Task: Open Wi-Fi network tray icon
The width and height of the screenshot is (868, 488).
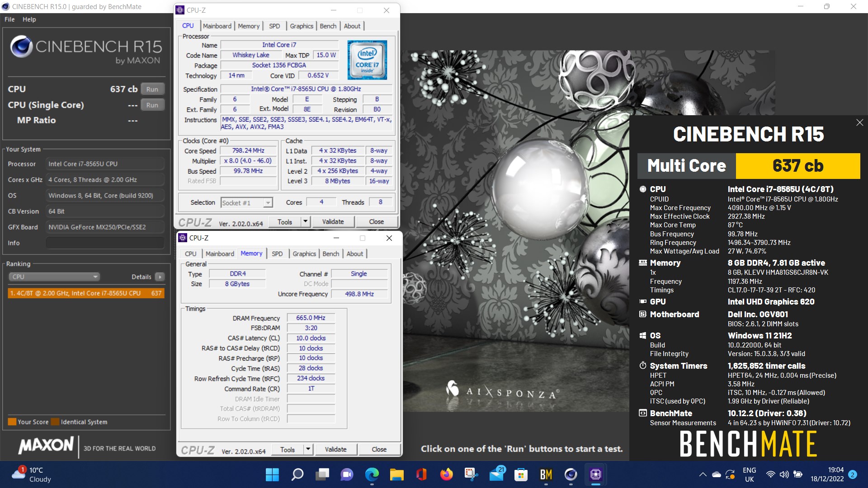Action: 771,474
